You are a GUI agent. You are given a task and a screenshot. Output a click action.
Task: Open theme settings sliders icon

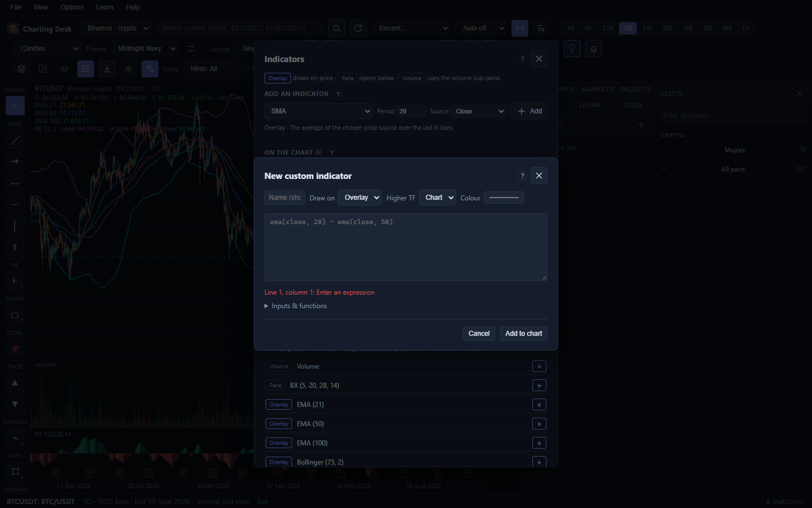191,49
